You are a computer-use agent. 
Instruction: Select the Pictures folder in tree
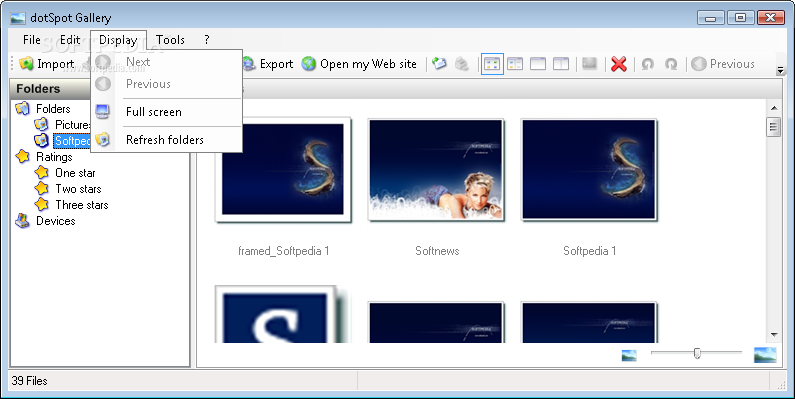pyautogui.click(x=73, y=125)
